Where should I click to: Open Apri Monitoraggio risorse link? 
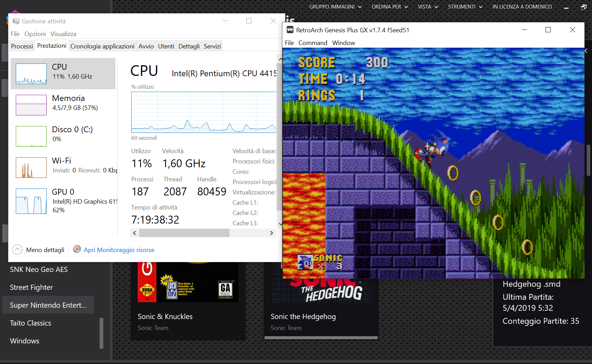pos(119,250)
